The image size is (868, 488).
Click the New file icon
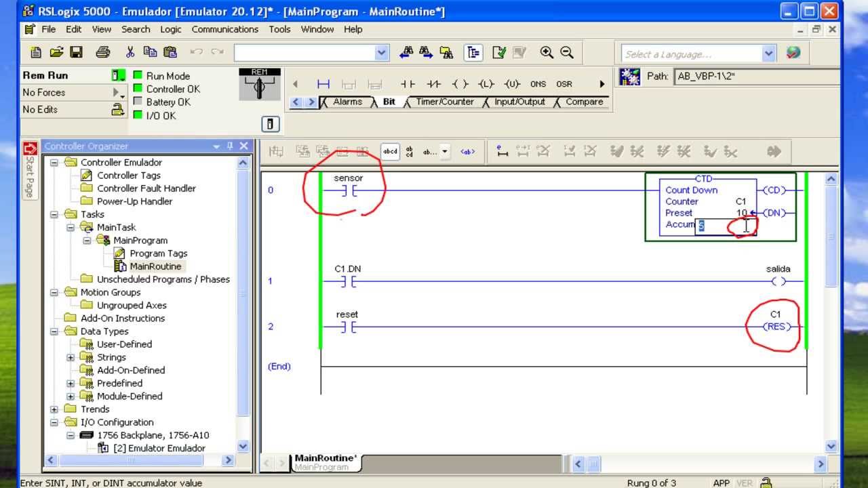point(36,52)
